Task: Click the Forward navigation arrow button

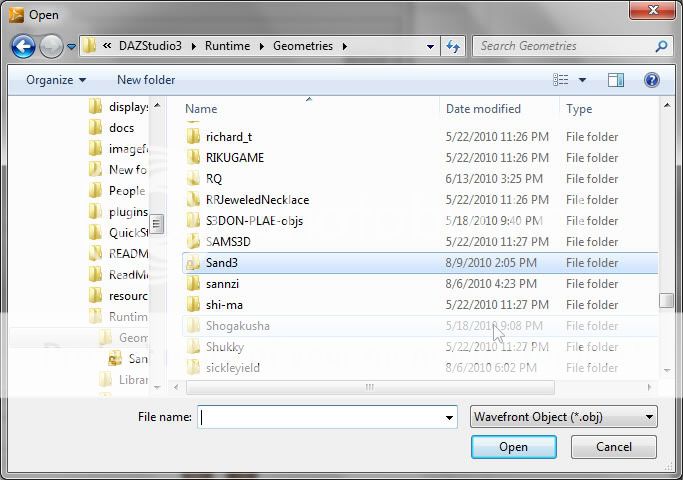Action: tap(51, 46)
